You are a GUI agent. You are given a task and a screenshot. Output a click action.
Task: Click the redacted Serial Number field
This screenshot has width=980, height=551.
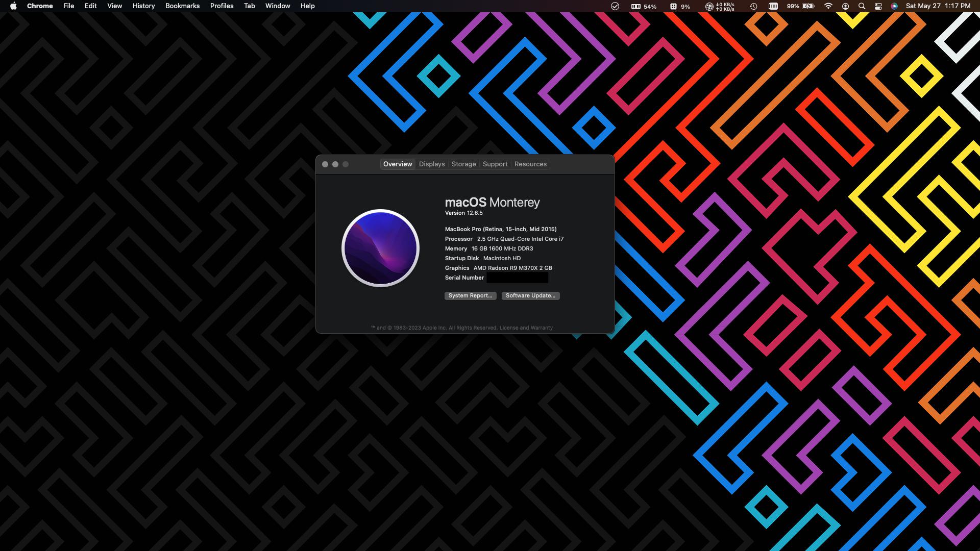click(x=517, y=278)
